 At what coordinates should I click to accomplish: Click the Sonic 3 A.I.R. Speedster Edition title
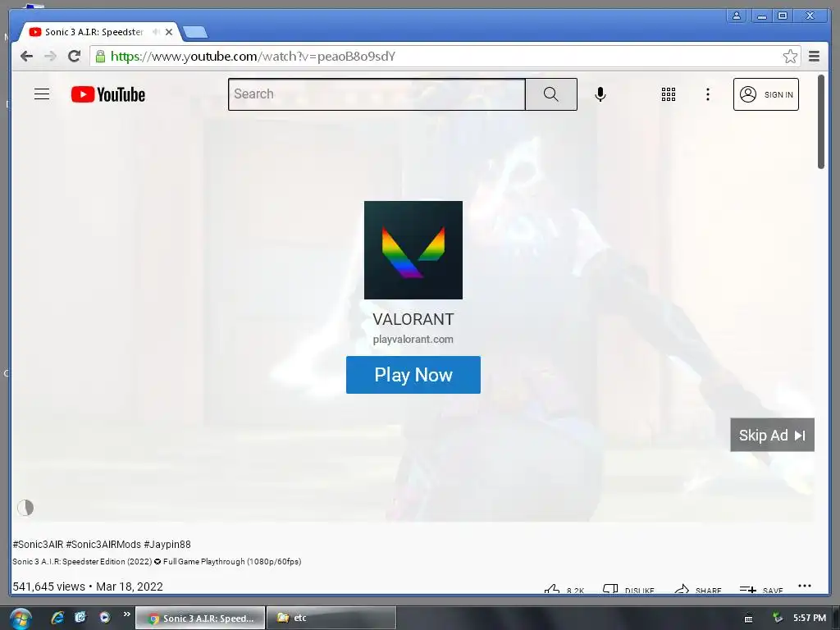[x=157, y=561]
